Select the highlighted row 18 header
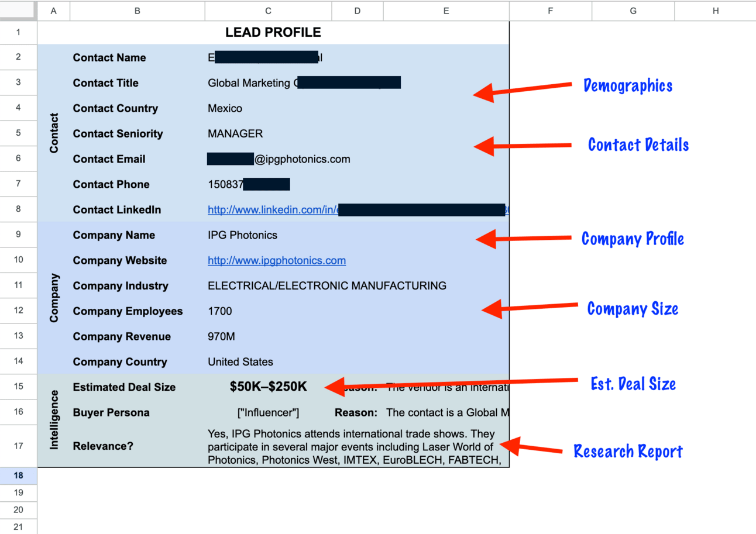This screenshot has height=534, width=756. click(19, 476)
